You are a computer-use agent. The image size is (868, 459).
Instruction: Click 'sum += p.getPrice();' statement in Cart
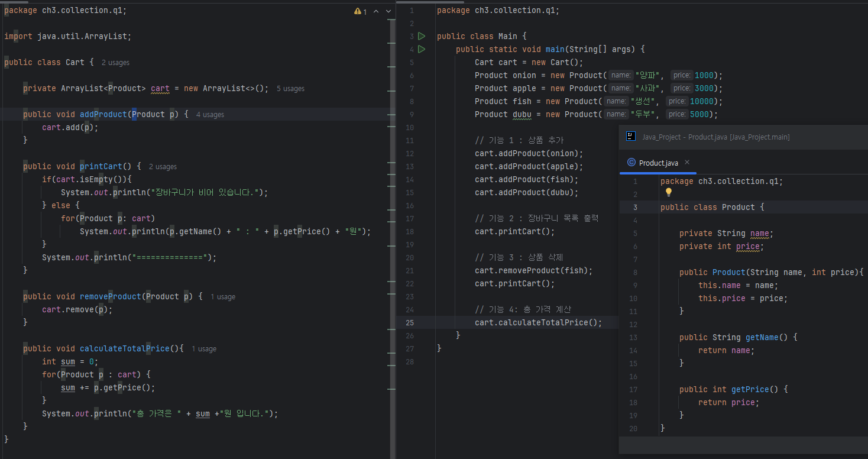click(108, 387)
